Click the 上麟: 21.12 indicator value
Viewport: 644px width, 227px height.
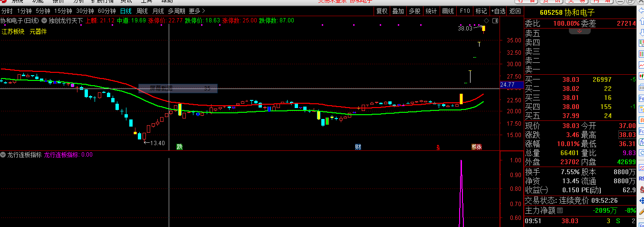pyautogui.click(x=100, y=20)
